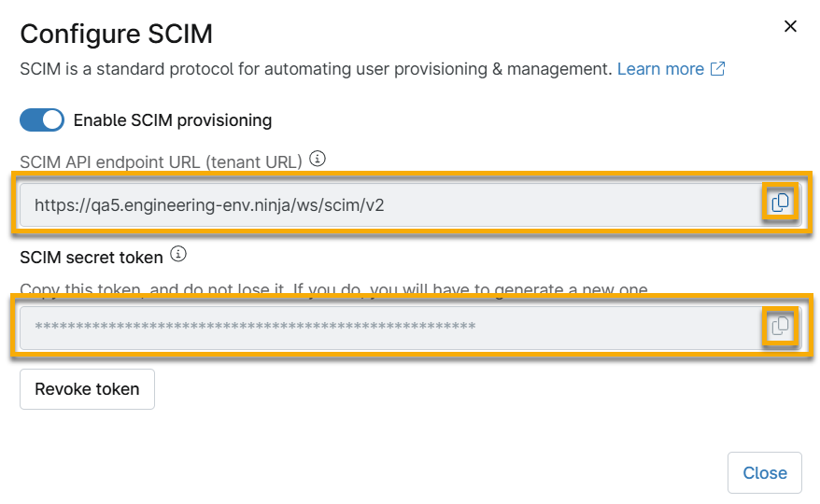Click the masked asterisk token value
The height and width of the screenshot is (504, 820).
coord(255,327)
